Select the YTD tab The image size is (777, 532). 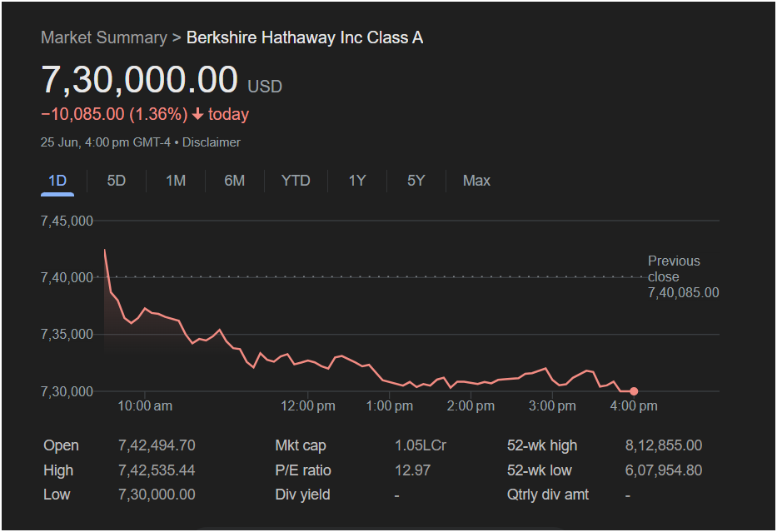296,181
